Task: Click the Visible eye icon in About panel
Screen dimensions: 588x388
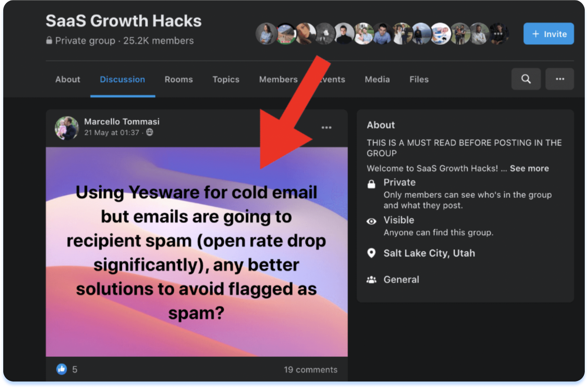Action: pyautogui.click(x=371, y=221)
